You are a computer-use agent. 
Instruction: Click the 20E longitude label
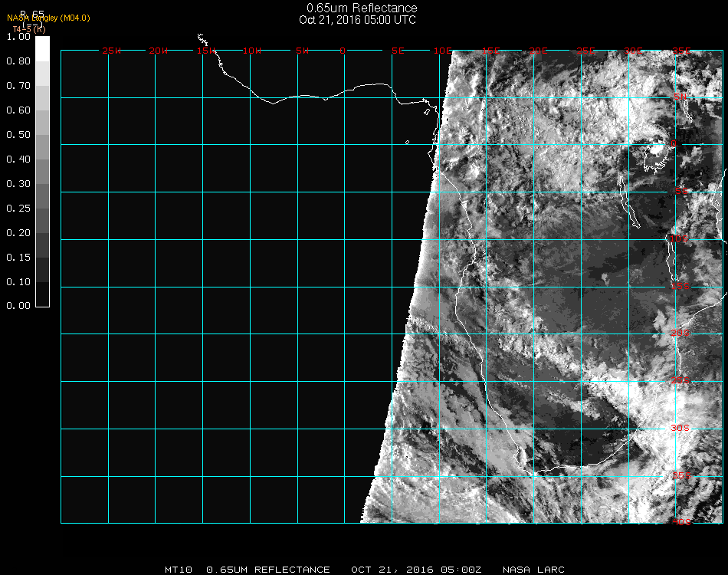point(538,51)
